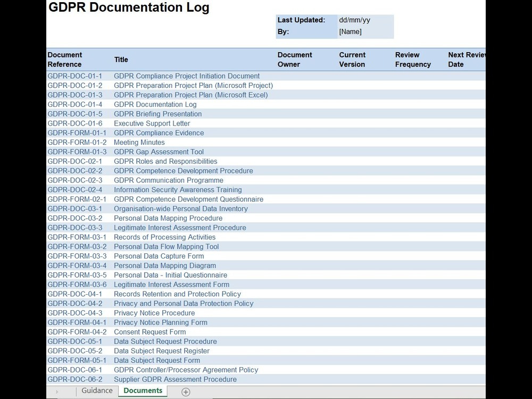Select GDPR Communication Programme title
532x399 pixels.
pyautogui.click(x=169, y=180)
